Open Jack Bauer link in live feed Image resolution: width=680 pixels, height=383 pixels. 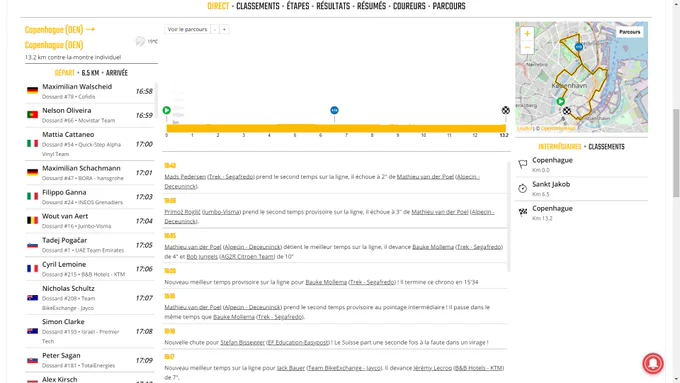click(x=291, y=368)
